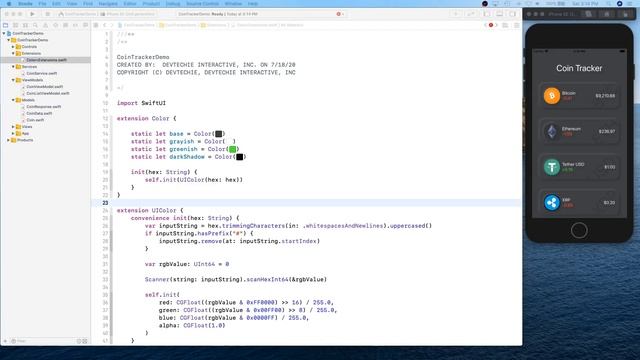Open the Source Control menu

(x=202, y=4)
